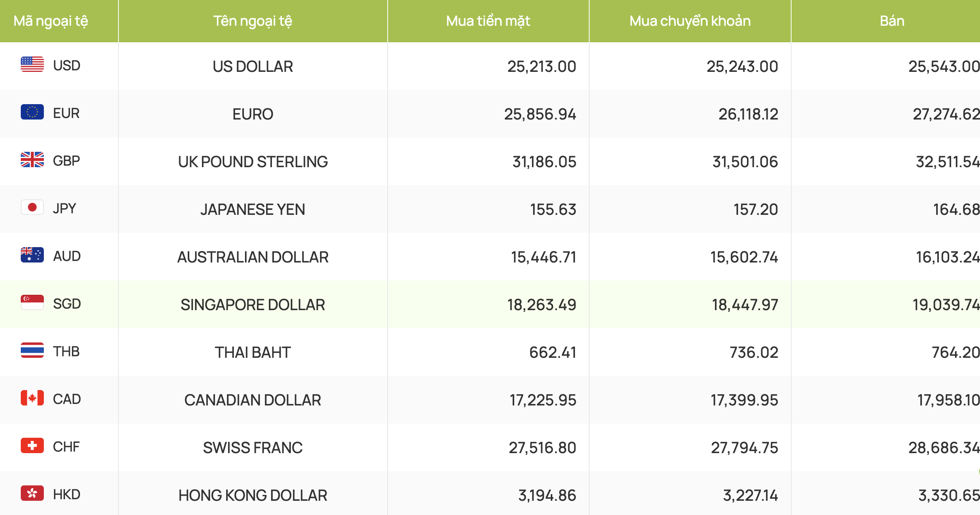The width and height of the screenshot is (980, 515).
Task: Click the 'Mua chuyển khoản' column header
Action: (x=690, y=21)
